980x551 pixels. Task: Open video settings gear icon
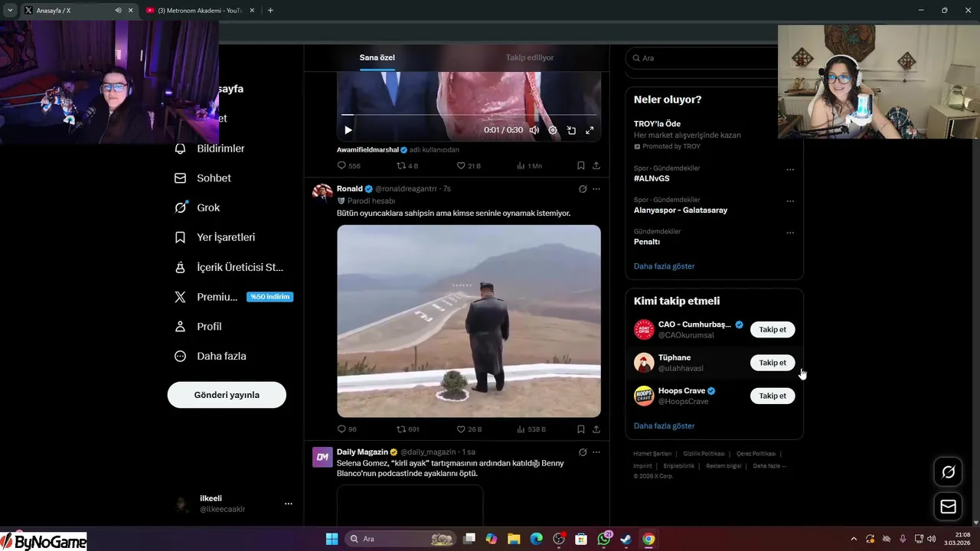click(553, 130)
